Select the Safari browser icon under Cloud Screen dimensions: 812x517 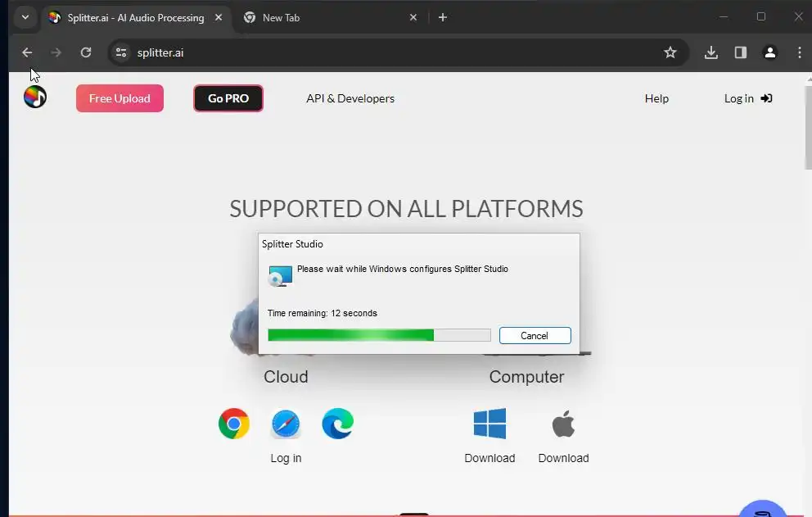click(286, 424)
